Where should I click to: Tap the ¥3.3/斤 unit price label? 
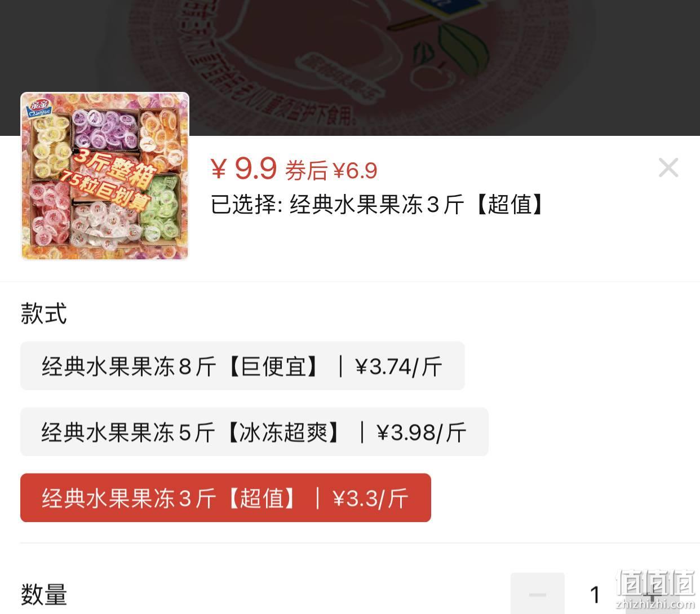pyautogui.click(x=370, y=498)
